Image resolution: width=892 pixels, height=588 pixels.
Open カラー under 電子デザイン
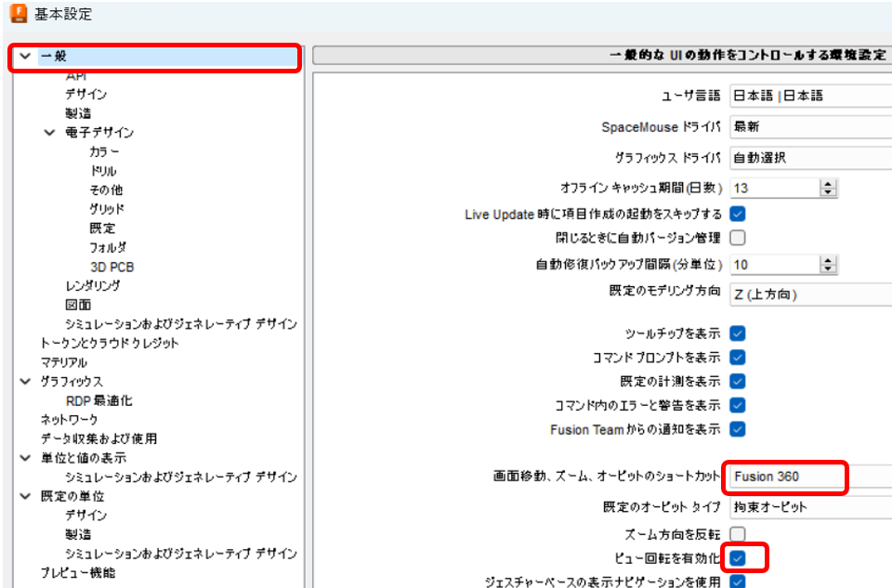(104, 151)
